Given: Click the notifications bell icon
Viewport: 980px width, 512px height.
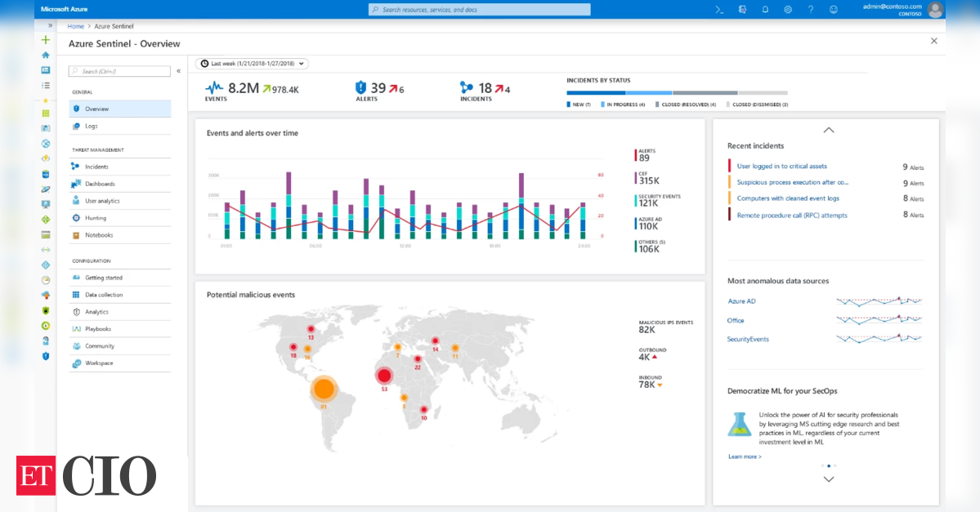Looking at the screenshot, I should pos(765,9).
